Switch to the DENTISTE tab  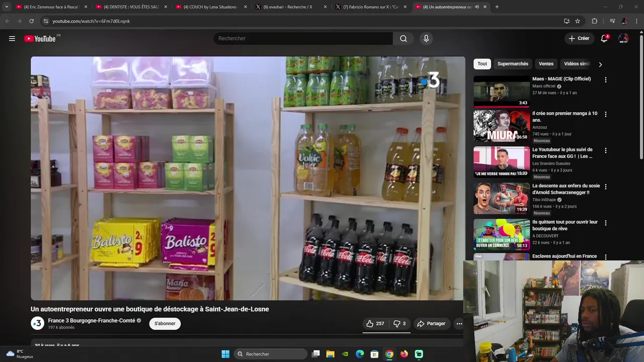(x=131, y=7)
